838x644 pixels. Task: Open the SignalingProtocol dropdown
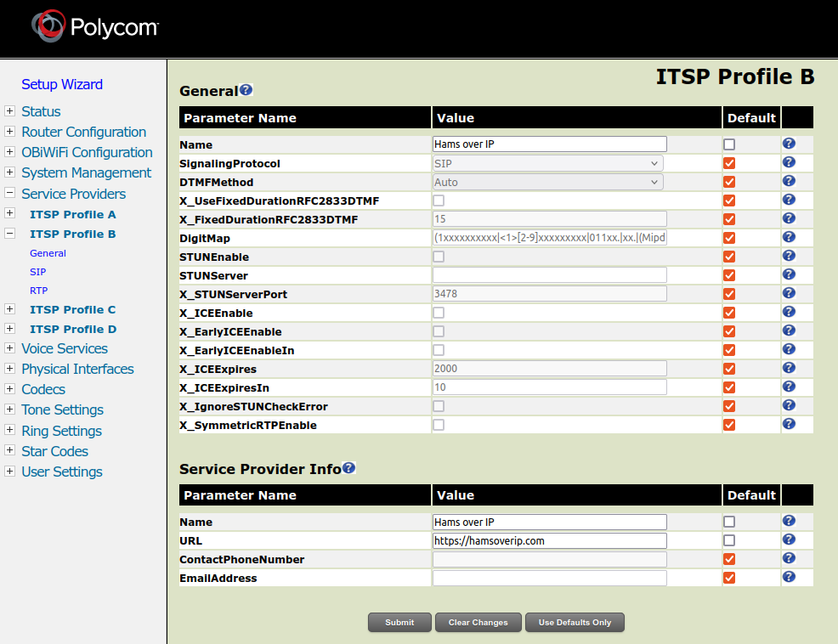coord(548,163)
